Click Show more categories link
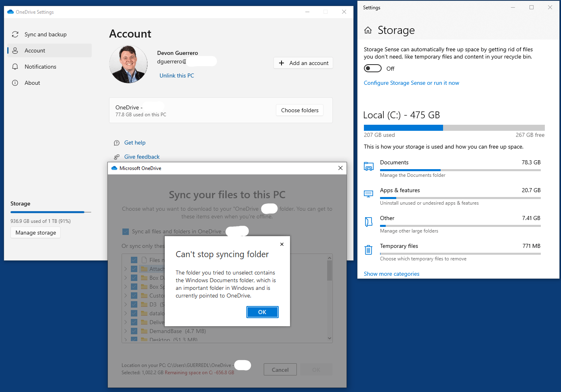 point(391,274)
